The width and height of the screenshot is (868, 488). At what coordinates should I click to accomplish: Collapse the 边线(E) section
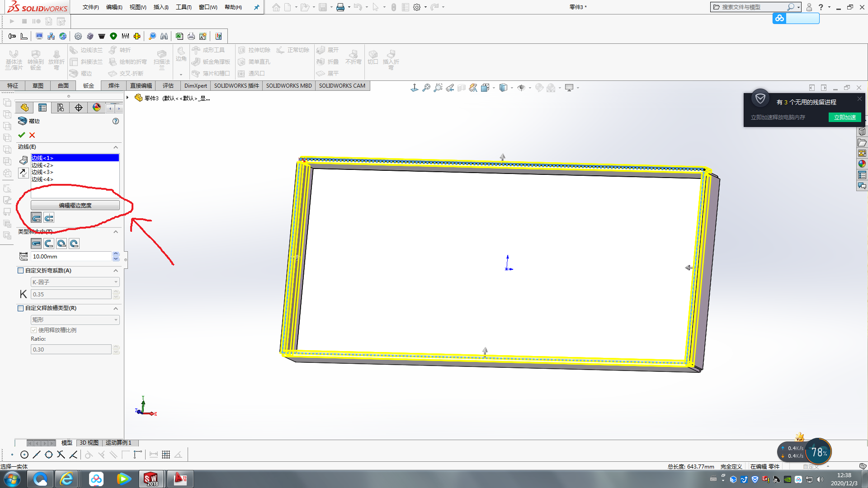click(x=116, y=147)
